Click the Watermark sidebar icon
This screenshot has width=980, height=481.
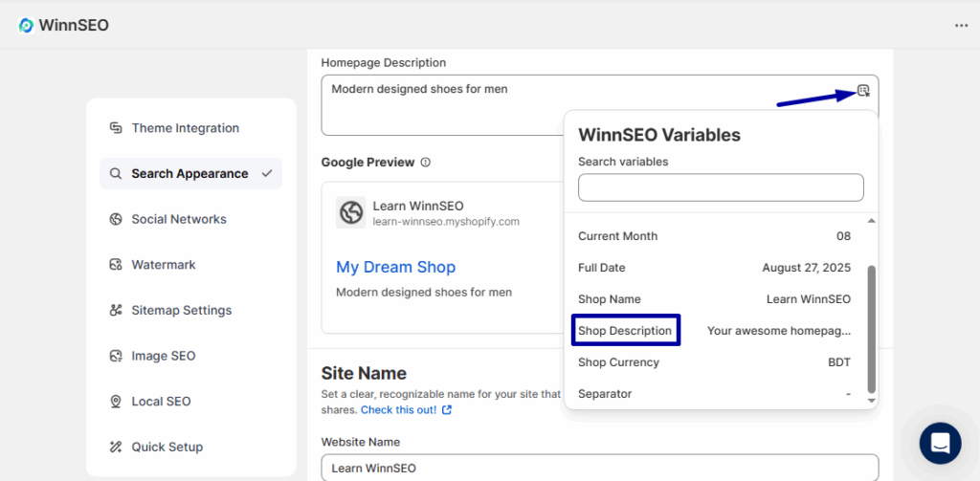pyautogui.click(x=116, y=265)
